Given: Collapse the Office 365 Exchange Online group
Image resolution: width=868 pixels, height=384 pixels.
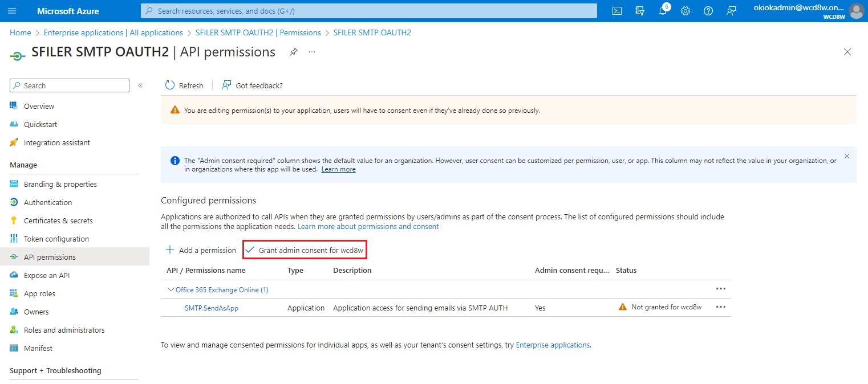Looking at the screenshot, I should 171,289.
